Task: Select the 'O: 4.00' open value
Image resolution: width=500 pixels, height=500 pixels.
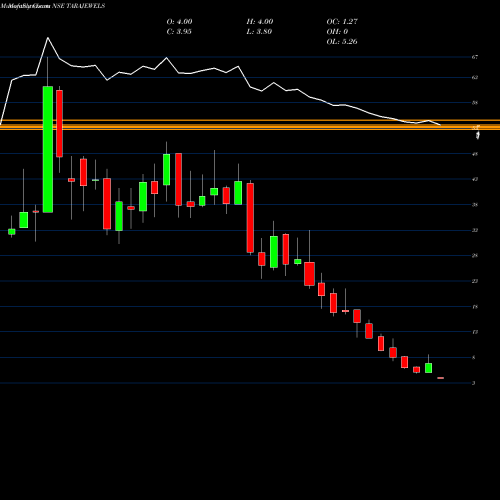Action: pos(179,22)
